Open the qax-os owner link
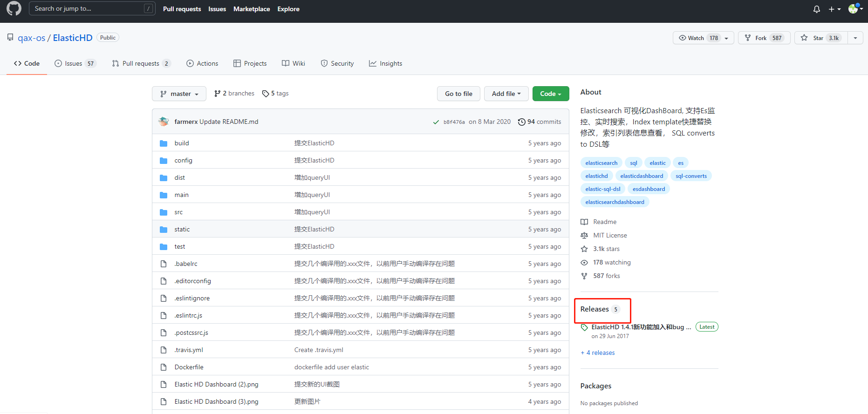The image size is (868, 414). click(x=32, y=38)
